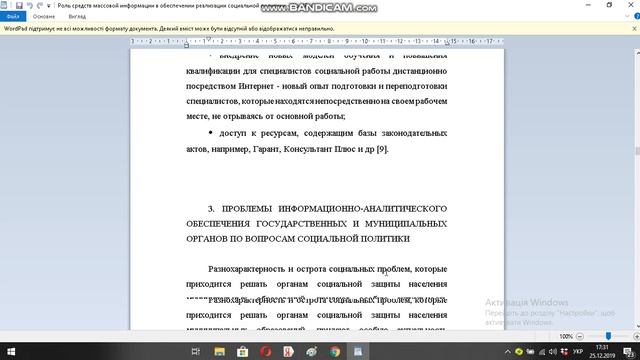Click the Dropbox tray icon
The height and width of the screenshot is (360, 640).
(x=564, y=351)
